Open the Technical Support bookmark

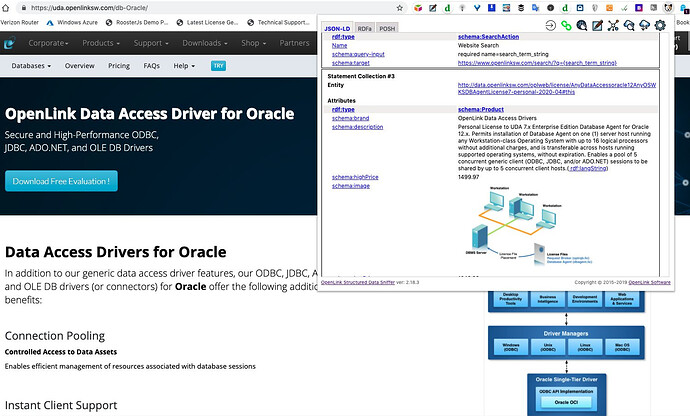[x=278, y=22]
